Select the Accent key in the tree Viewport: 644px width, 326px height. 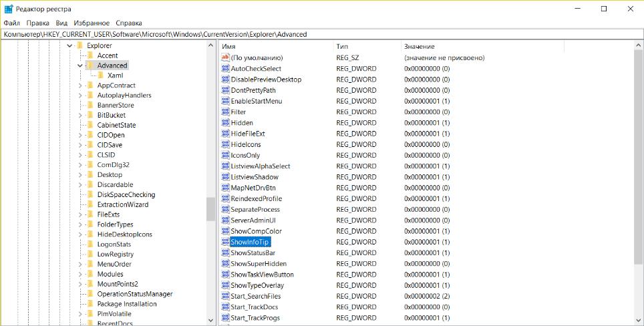(x=107, y=55)
